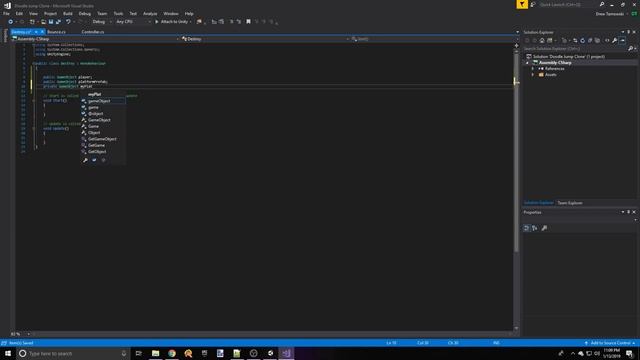The width and height of the screenshot is (640, 360).
Task: Click the Windows taskbar search box
Action: click(x=73, y=353)
